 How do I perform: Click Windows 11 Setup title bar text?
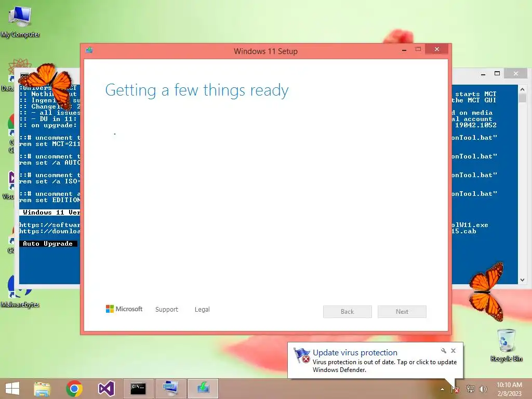[x=265, y=51]
